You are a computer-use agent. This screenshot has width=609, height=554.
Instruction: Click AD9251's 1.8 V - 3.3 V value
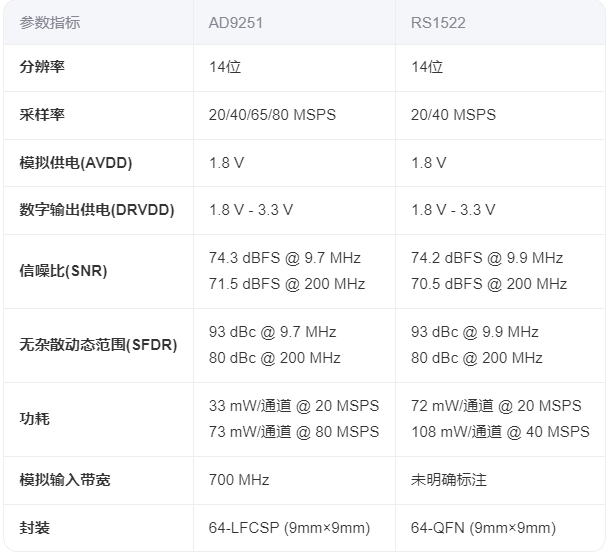[x=251, y=210]
